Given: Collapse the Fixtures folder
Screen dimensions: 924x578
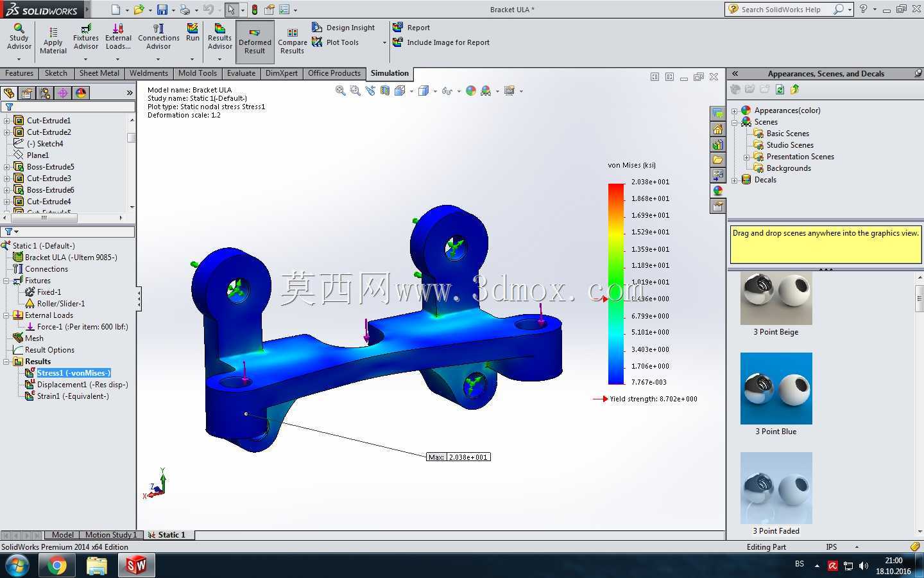Looking at the screenshot, I should pyautogui.click(x=7, y=281).
